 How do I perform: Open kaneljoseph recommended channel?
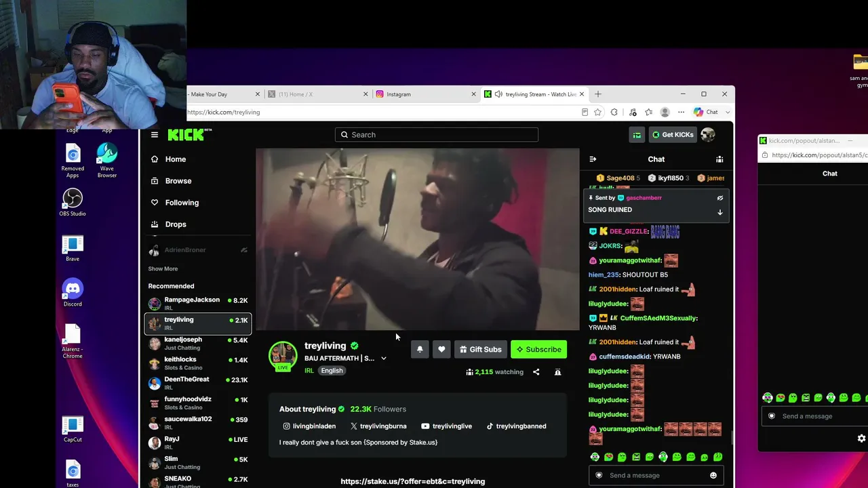[x=198, y=343]
